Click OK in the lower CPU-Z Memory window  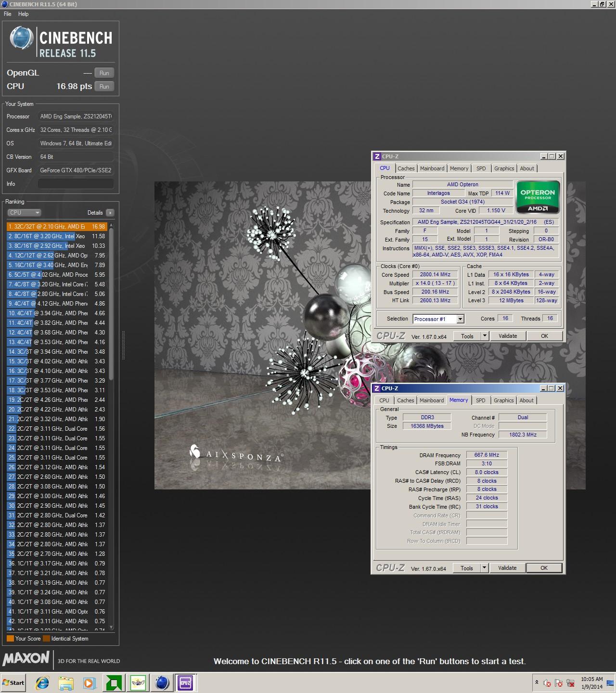coord(544,568)
